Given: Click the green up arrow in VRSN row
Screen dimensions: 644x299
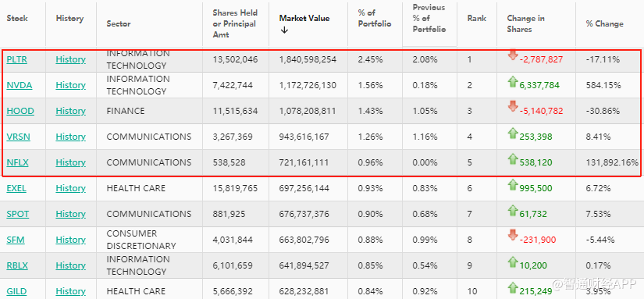Looking at the screenshot, I should (513, 133).
